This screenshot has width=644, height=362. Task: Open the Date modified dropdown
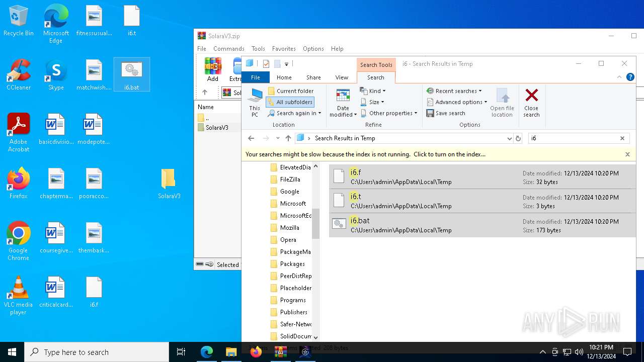(343, 103)
